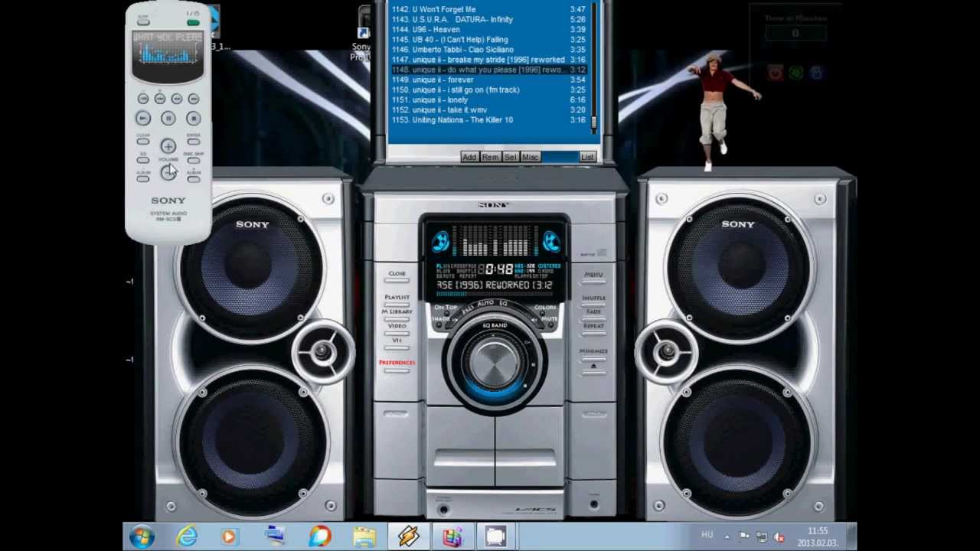Image resolution: width=980 pixels, height=551 pixels.
Task: Click the remote's green power button
Action: (193, 22)
